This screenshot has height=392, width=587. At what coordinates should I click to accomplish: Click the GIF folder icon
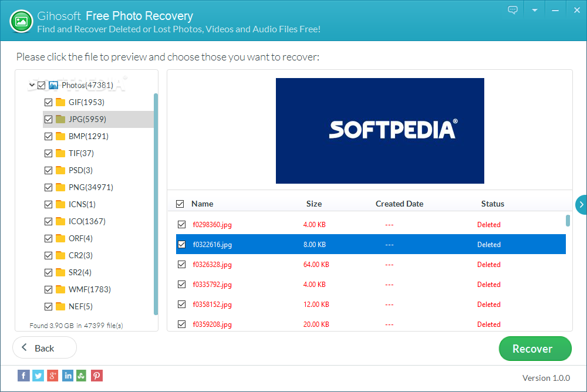60,102
